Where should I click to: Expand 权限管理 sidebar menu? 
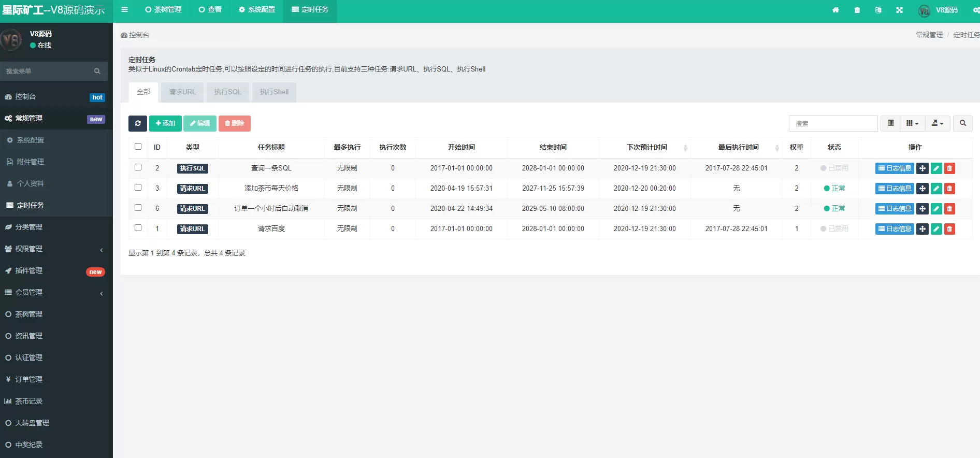[56, 249]
